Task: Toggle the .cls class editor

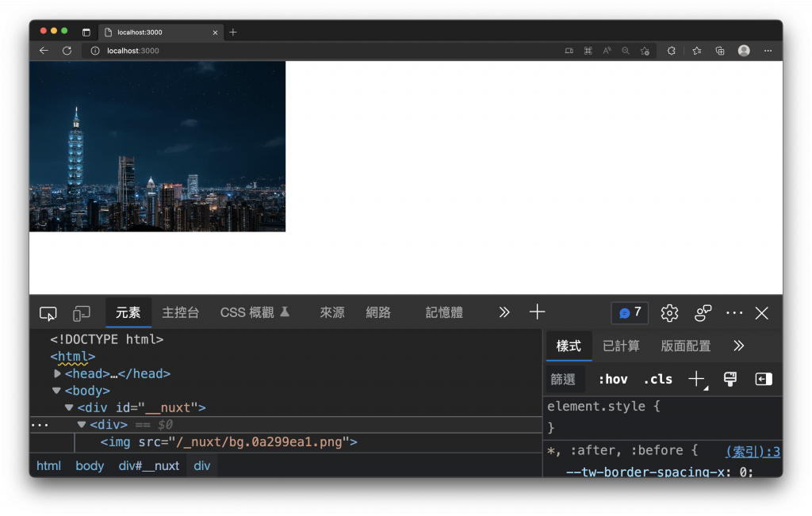Action: tap(657, 380)
